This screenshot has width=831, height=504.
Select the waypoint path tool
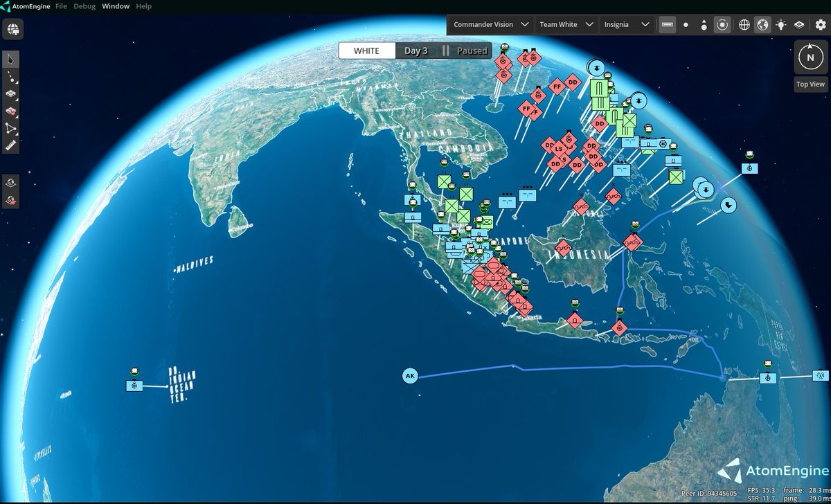(11, 76)
